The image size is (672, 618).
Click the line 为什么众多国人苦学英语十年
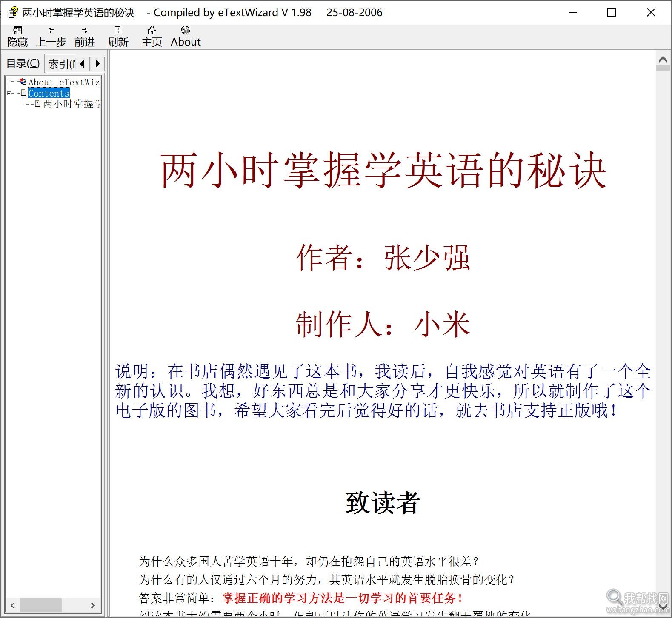coord(309,561)
